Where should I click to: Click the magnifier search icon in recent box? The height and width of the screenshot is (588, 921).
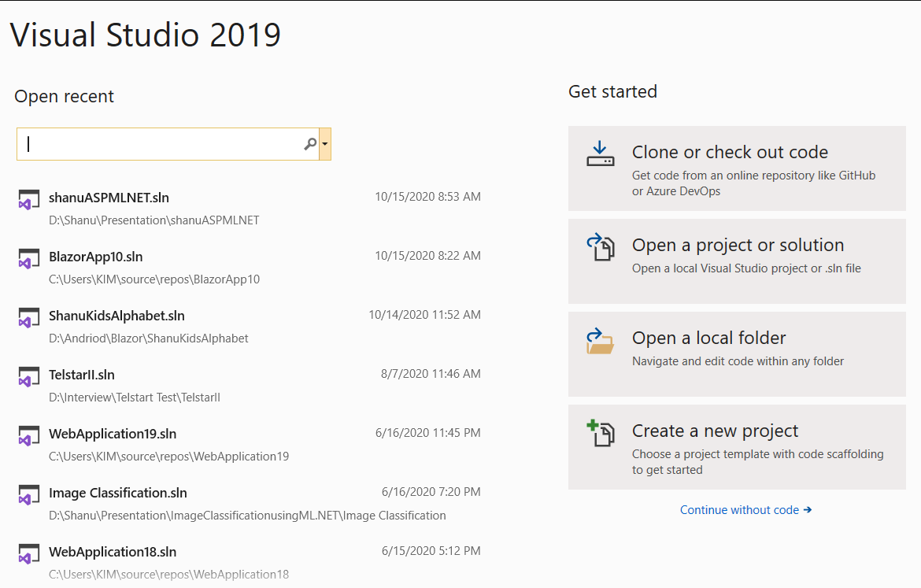310,144
